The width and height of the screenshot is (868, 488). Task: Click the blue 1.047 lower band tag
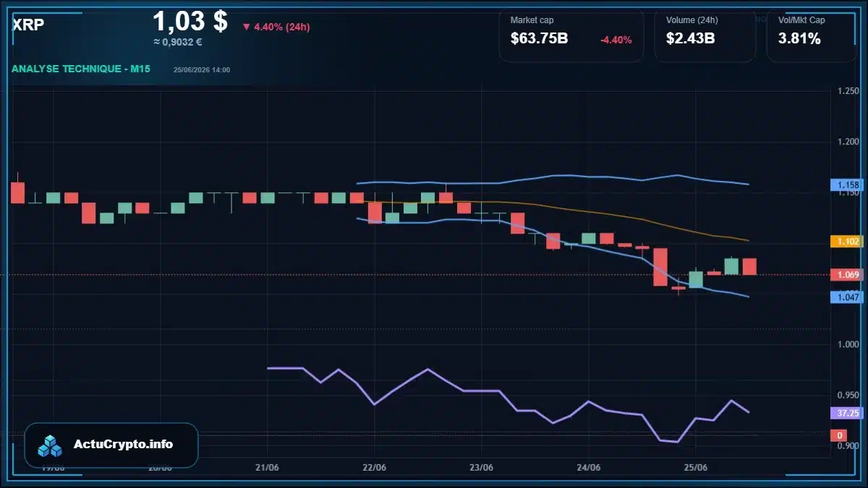847,297
